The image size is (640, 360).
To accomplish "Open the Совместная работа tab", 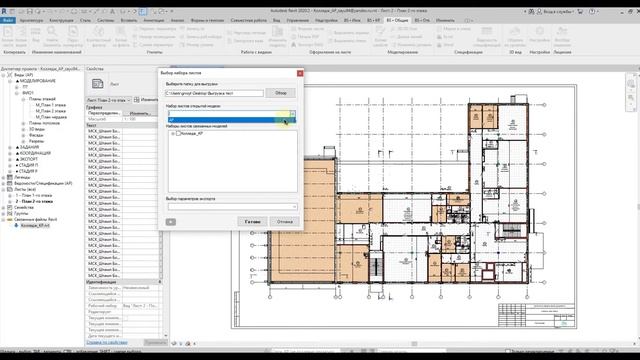I will [x=248, y=20].
